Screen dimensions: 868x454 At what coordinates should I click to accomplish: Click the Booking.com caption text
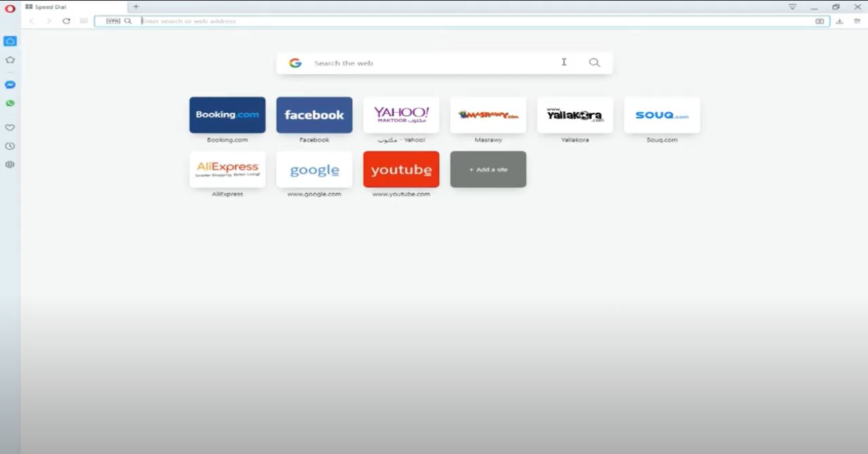228,140
